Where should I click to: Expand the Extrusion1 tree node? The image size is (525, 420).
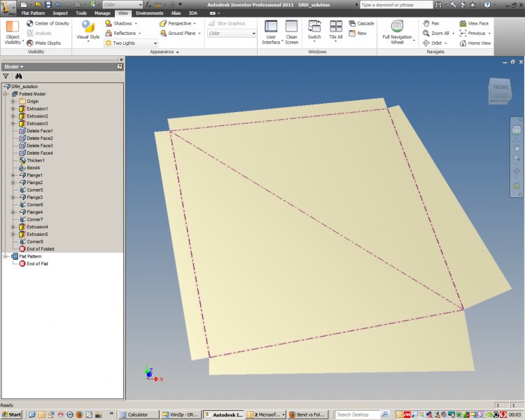tap(13, 109)
